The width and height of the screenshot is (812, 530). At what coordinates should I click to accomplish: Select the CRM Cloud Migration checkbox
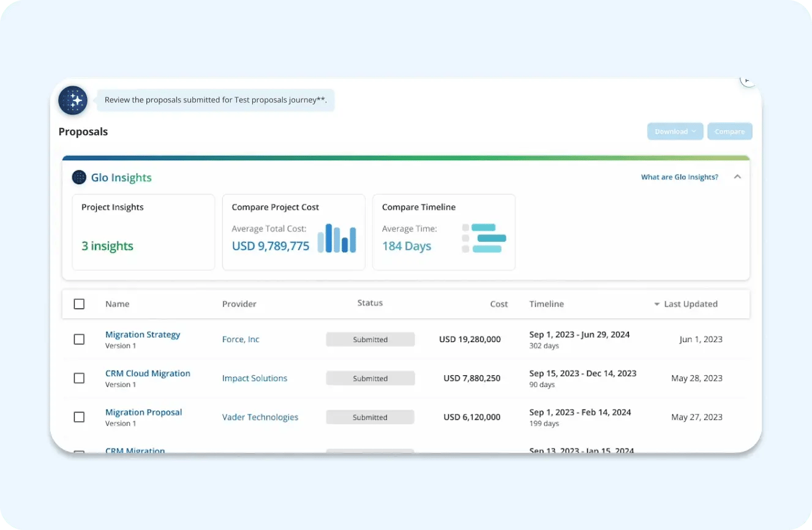[x=79, y=378]
